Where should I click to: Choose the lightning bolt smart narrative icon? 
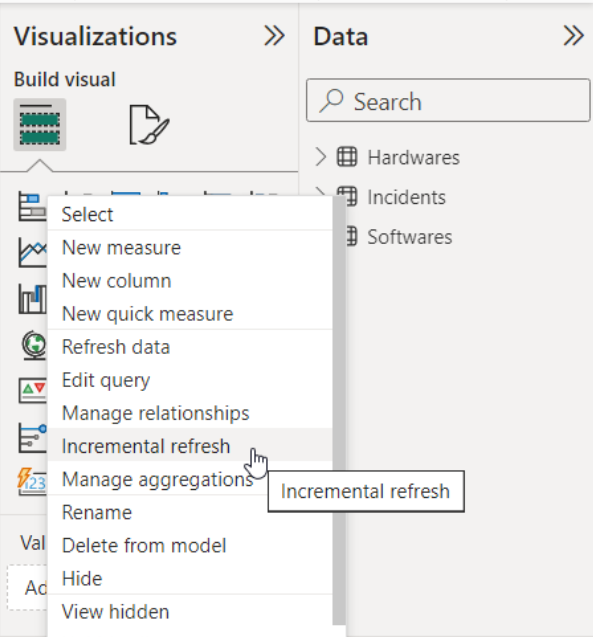[x=32, y=482]
